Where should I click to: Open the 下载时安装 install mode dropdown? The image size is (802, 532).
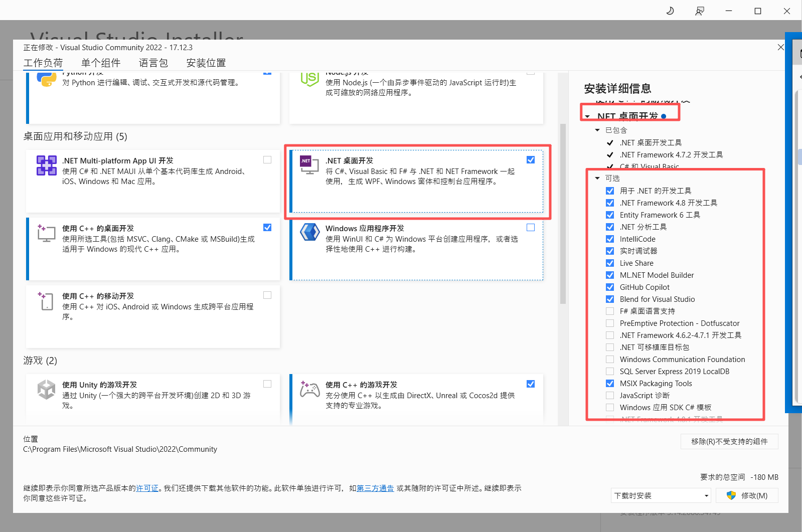click(x=661, y=495)
